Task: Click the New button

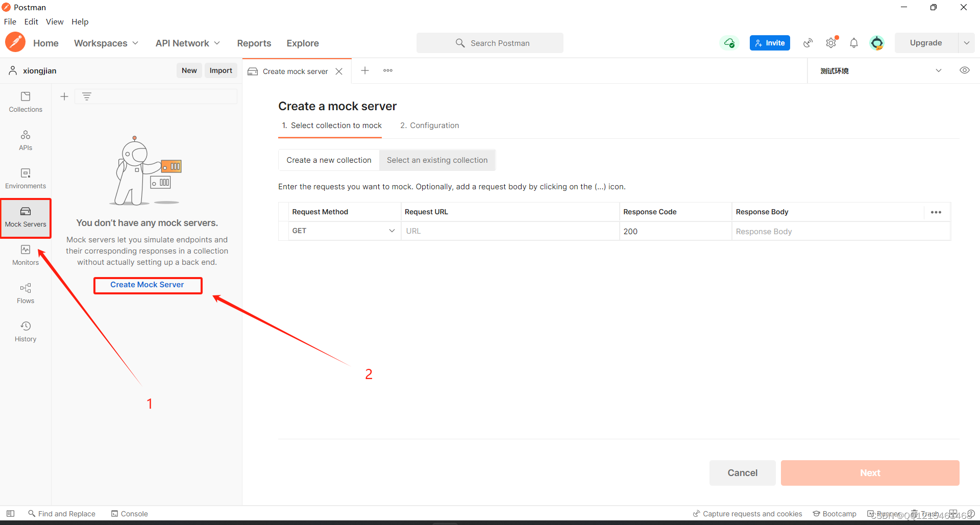Action: tap(189, 70)
